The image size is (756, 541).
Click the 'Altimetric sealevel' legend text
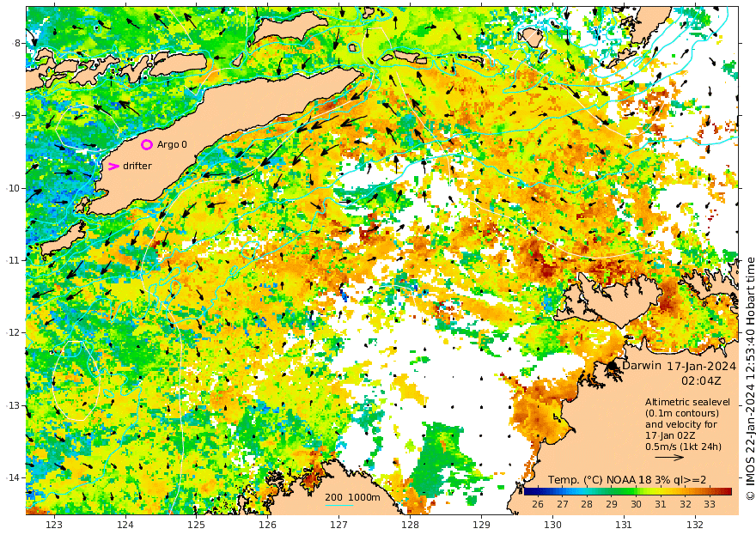pyautogui.click(x=687, y=402)
